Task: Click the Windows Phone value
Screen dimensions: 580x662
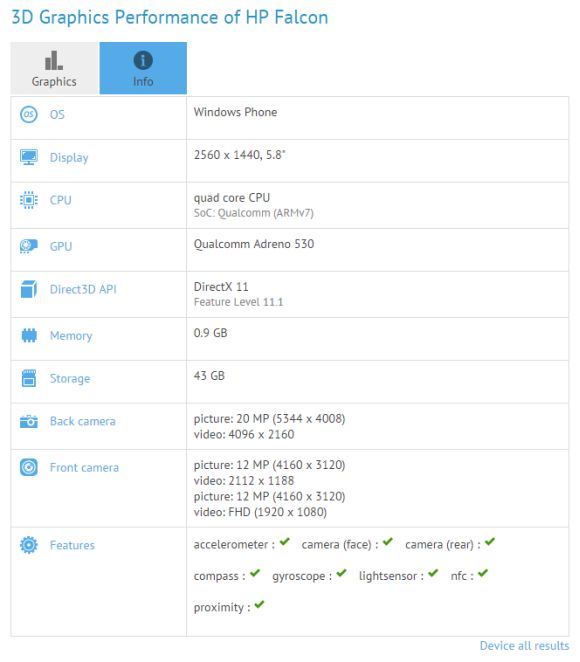Action: pyautogui.click(x=236, y=112)
